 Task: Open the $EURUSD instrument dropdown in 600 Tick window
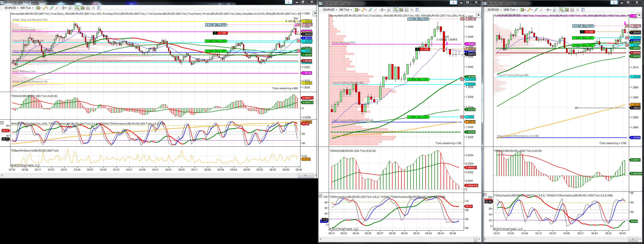11,8
